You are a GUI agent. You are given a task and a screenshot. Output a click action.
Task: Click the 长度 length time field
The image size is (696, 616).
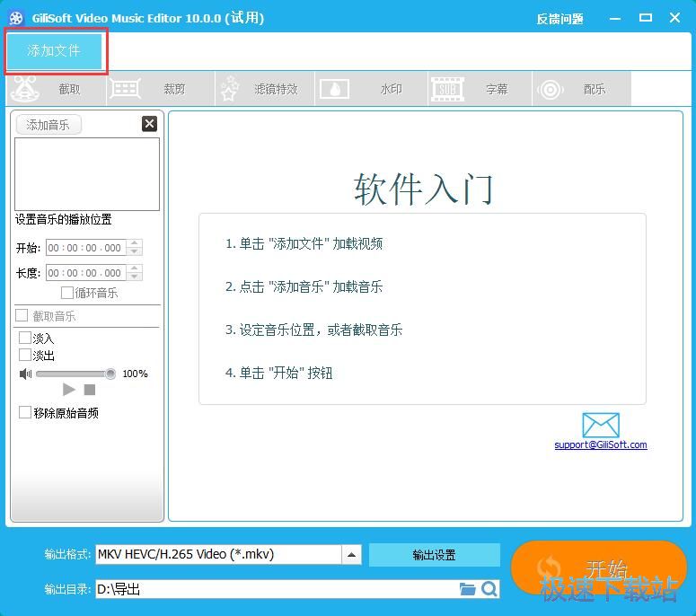tap(85, 272)
